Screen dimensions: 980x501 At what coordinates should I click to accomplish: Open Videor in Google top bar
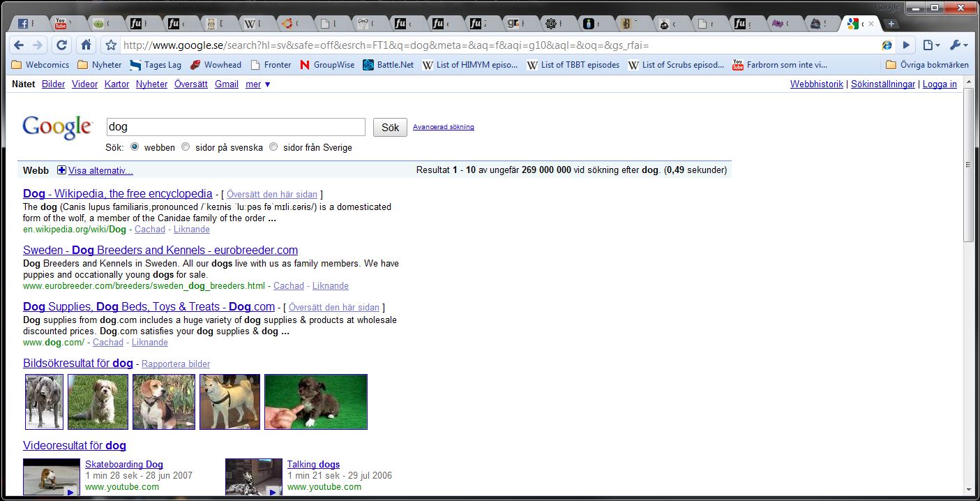(x=85, y=84)
